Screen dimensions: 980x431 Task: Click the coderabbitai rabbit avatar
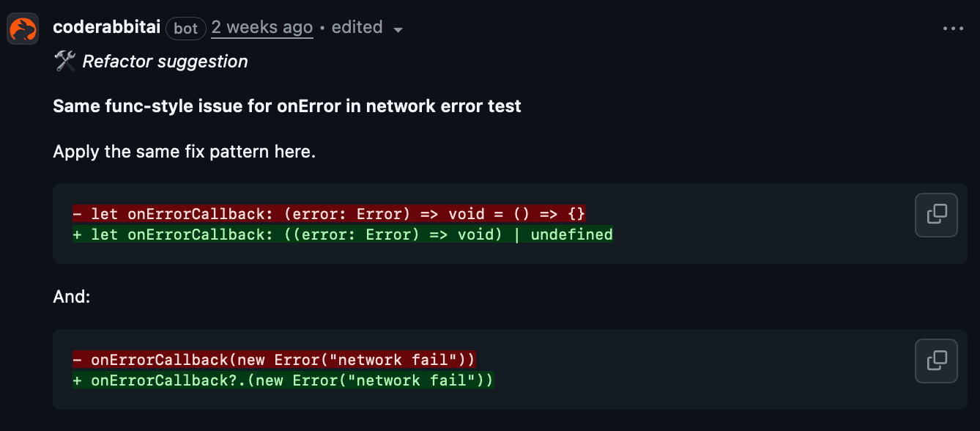(23, 29)
